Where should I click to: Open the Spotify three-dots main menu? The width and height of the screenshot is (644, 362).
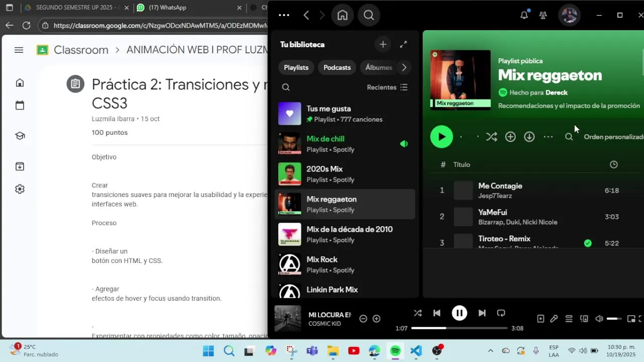pyautogui.click(x=284, y=15)
